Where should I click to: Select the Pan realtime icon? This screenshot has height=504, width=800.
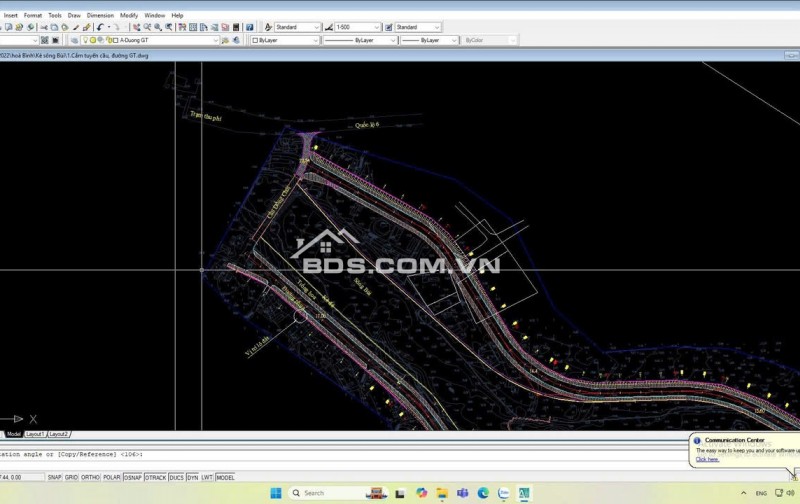point(137,27)
